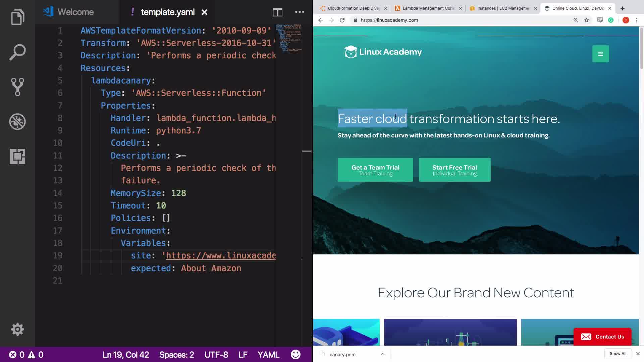This screenshot has height=362, width=644.
Task: Expand the canary.pem download options arrow
Action: (382, 354)
